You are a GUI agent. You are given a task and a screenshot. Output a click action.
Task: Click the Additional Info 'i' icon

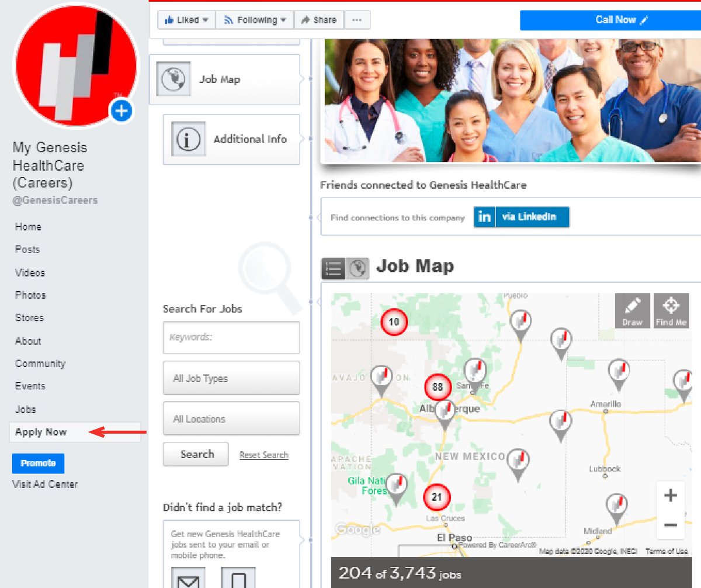pos(188,139)
